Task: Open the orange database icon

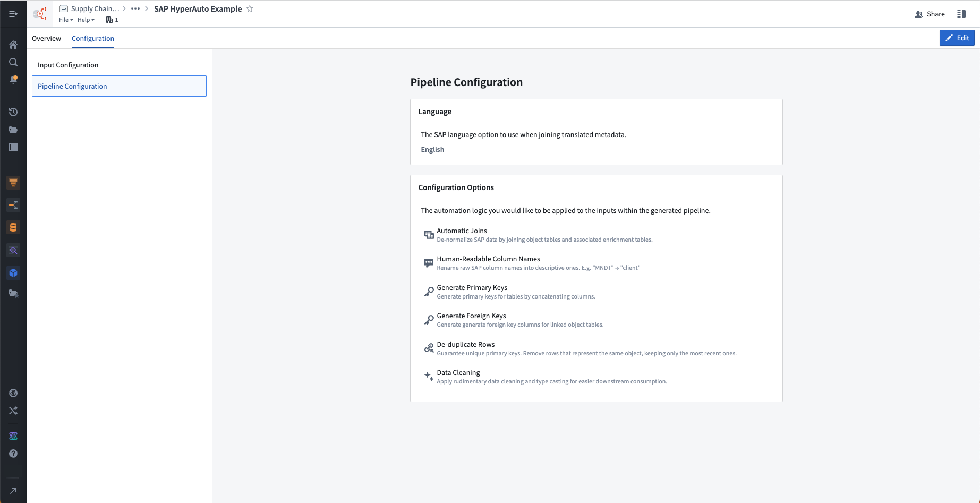Action: 13,227
